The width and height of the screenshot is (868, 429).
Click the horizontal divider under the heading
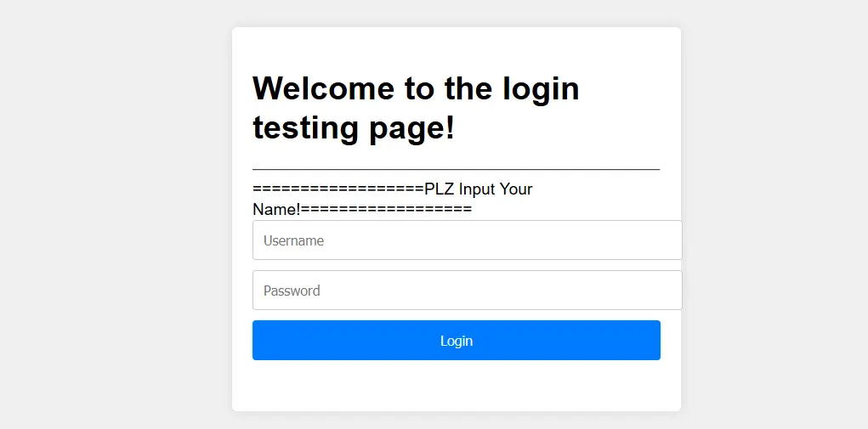(456, 170)
